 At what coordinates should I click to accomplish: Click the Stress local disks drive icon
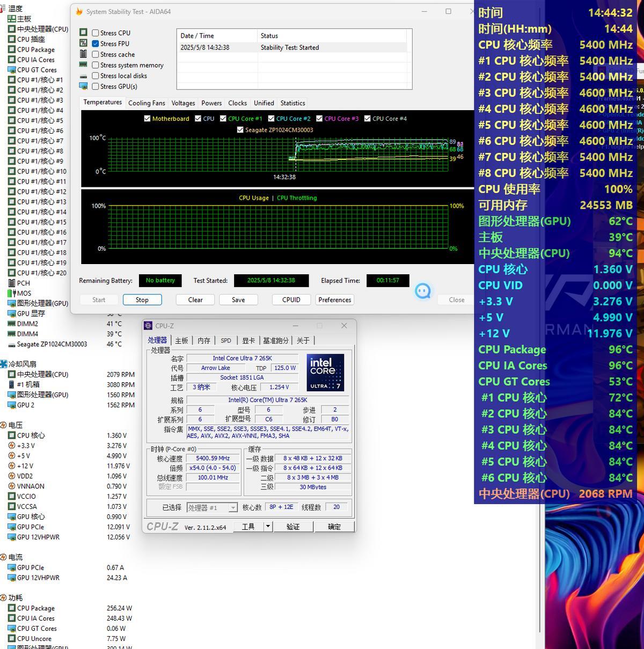[x=83, y=76]
